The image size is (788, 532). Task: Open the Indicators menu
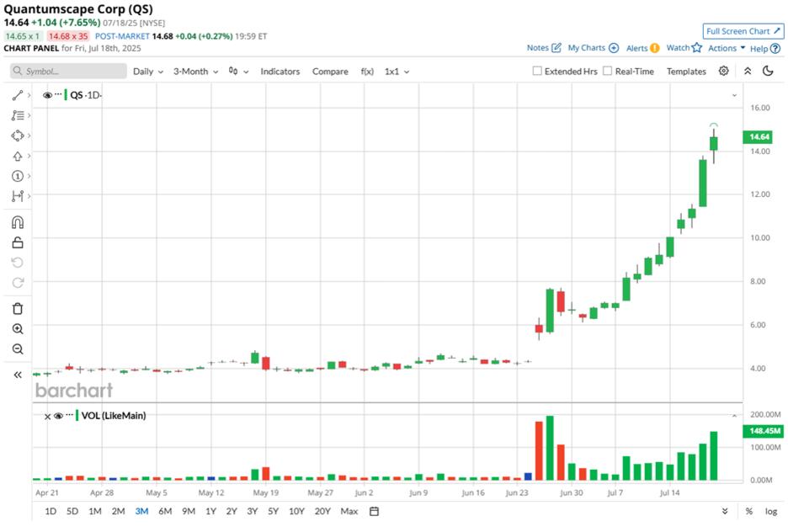coord(280,72)
